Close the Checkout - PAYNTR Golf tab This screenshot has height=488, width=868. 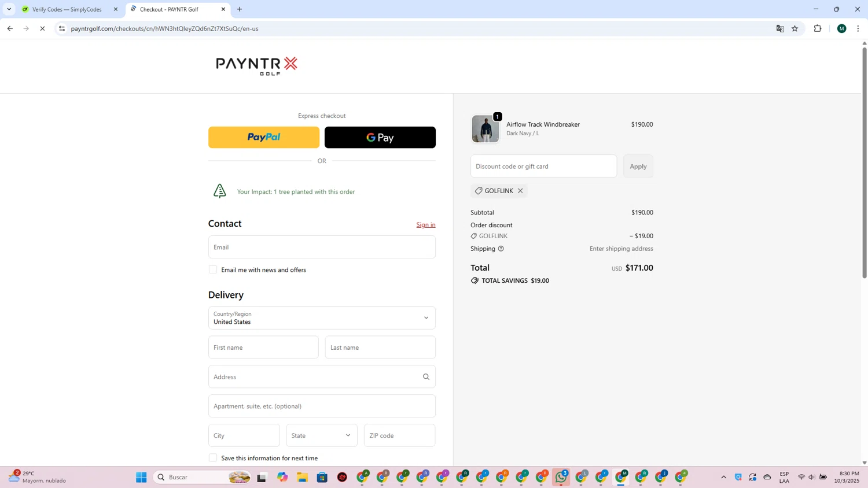(223, 9)
